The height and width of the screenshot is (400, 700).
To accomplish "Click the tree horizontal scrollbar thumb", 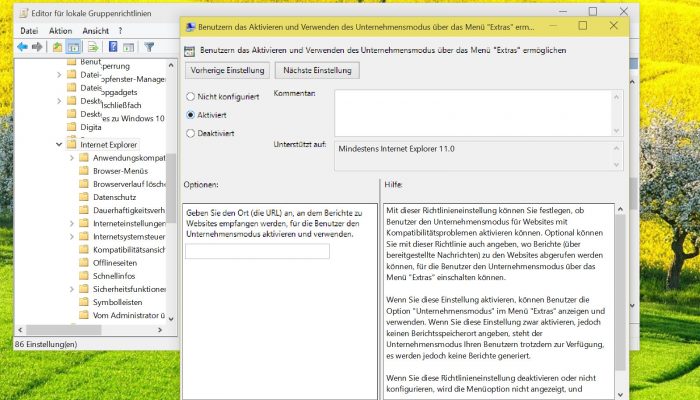I will 63,330.
